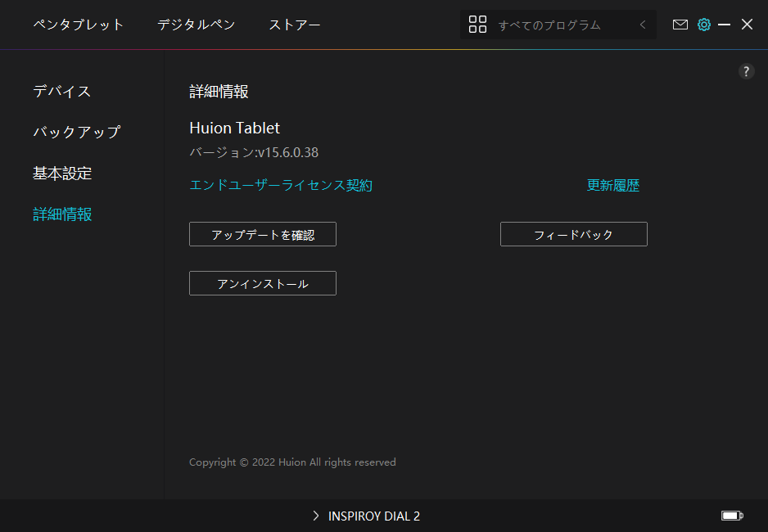
Task: Click the アンインストール button
Action: coord(263,283)
